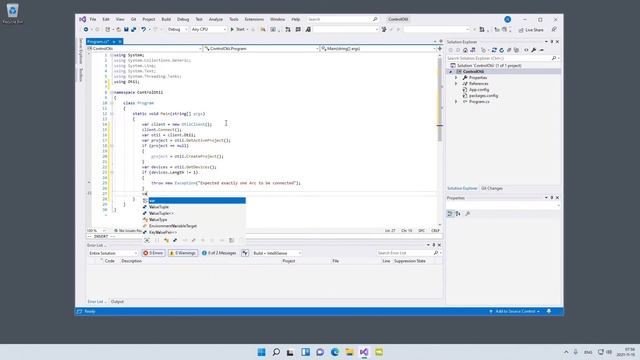Click the Undo toolbar icon
Image resolution: width=640 pixels, height=360 pixels.
click(143, 29)
